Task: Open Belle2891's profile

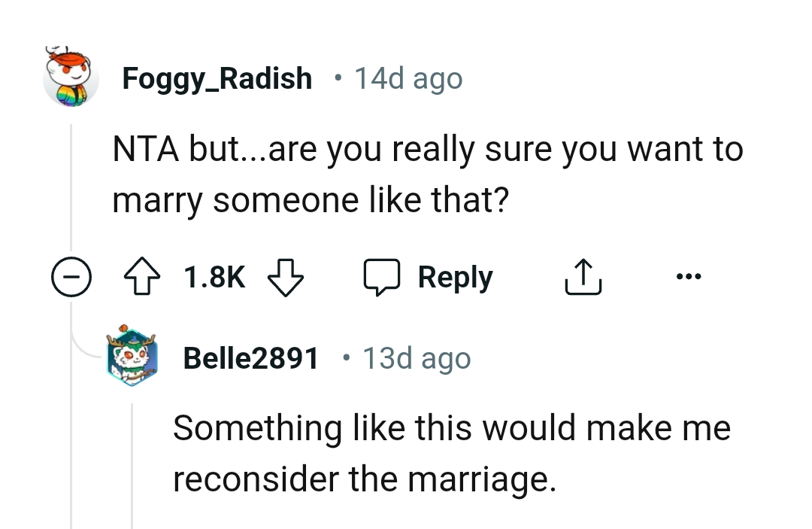Action: pyautogui.click(x=252, y=357)
